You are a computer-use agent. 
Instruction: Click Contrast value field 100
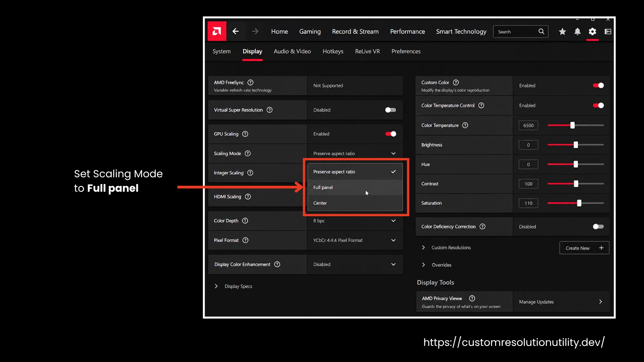click(528, 184)
